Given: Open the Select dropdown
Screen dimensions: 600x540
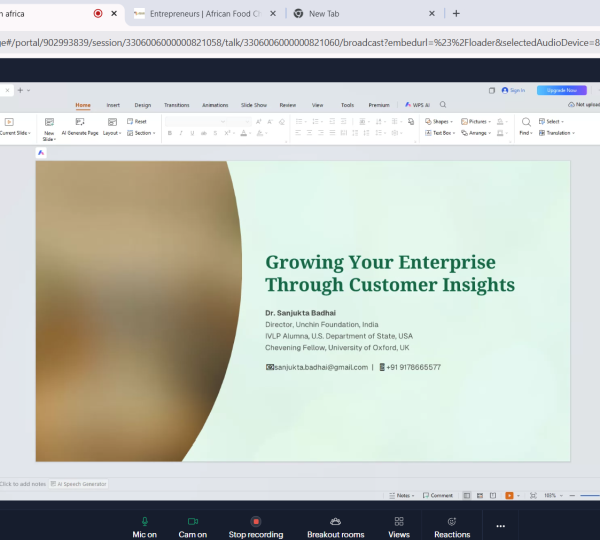Looking at the screenshot, I should click(x=551, y=121).
